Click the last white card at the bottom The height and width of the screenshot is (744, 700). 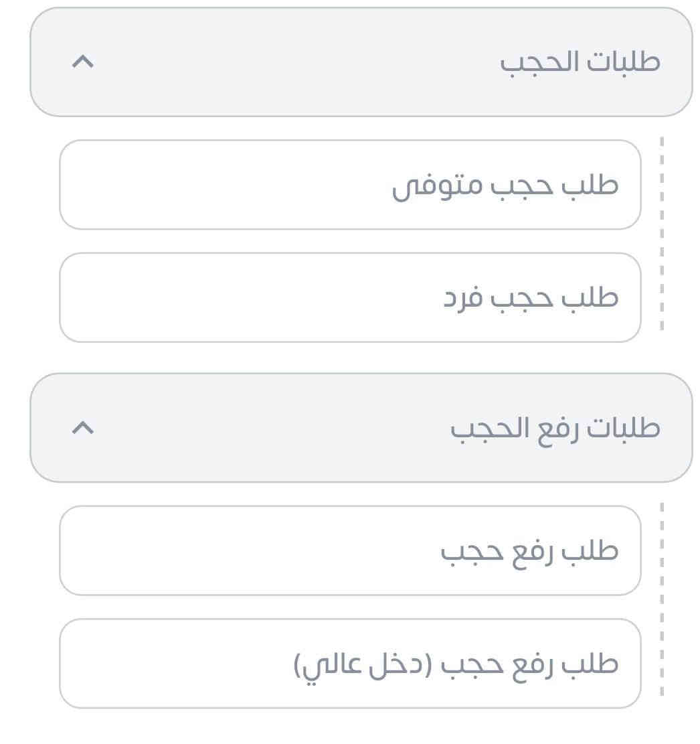[350, 663]
